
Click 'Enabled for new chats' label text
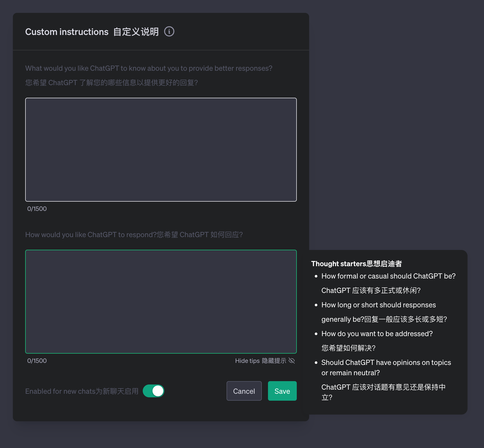82,391
